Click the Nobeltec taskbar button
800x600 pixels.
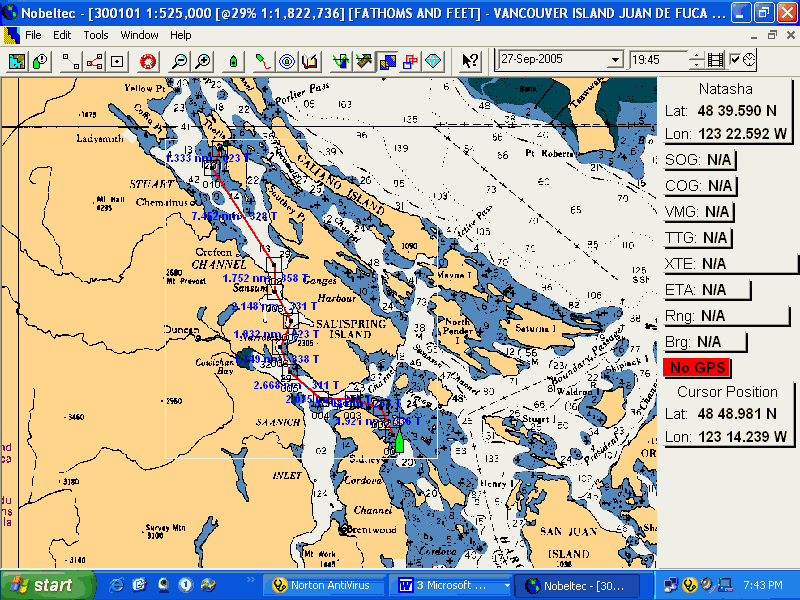577,585
